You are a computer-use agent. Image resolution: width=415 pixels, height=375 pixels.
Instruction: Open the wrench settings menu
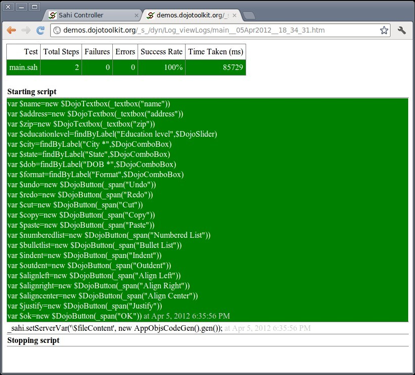402,30
